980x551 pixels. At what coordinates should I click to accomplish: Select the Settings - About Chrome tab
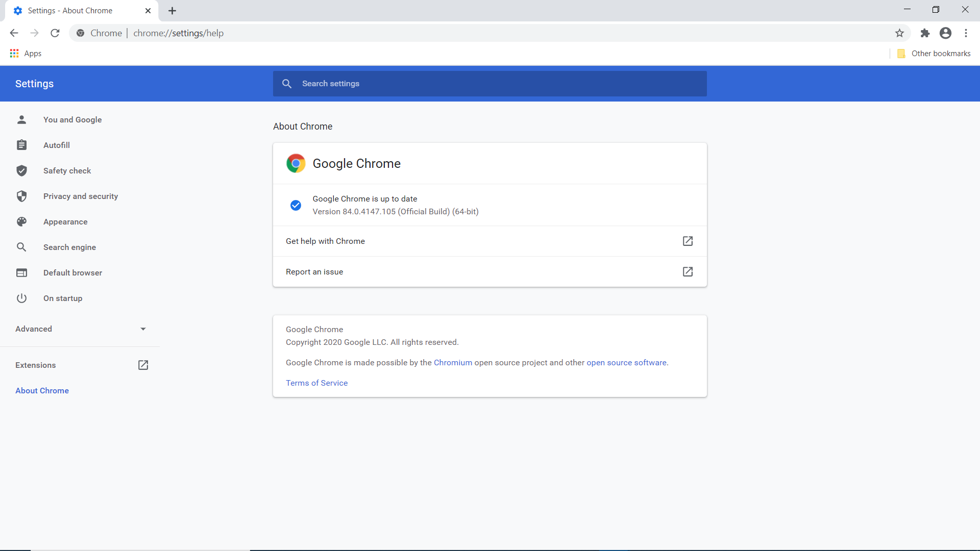click(82, 11)
